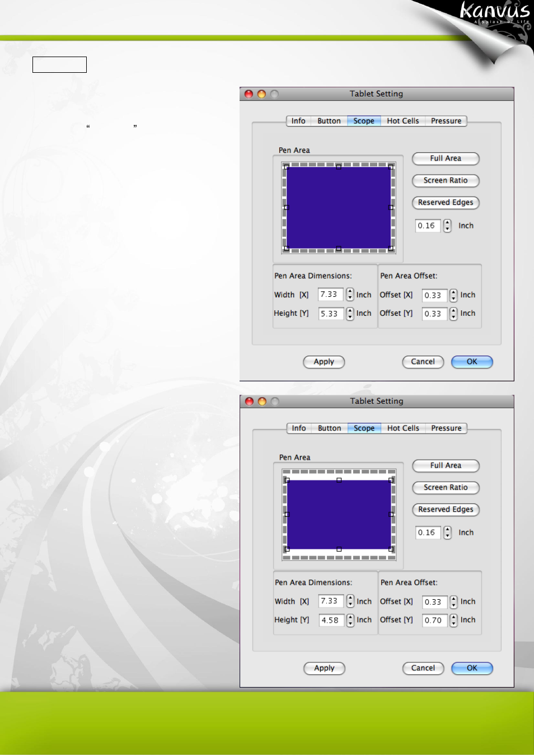
Task: Click Offset [Y] 0.70 field in lower window
Action: (435, 620)
